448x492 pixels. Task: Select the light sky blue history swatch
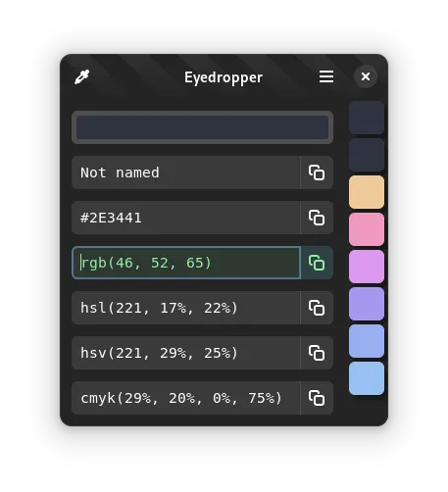367,378
